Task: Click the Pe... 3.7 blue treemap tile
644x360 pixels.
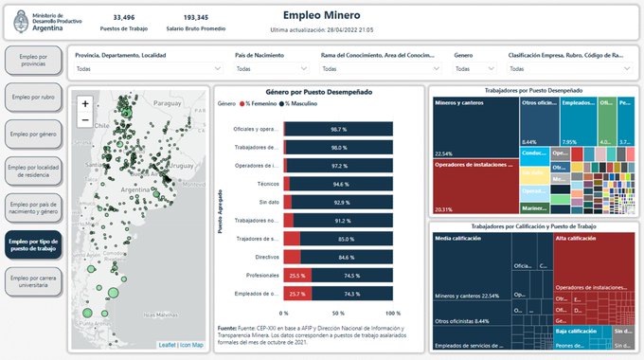Action: (x=626, y=121)
